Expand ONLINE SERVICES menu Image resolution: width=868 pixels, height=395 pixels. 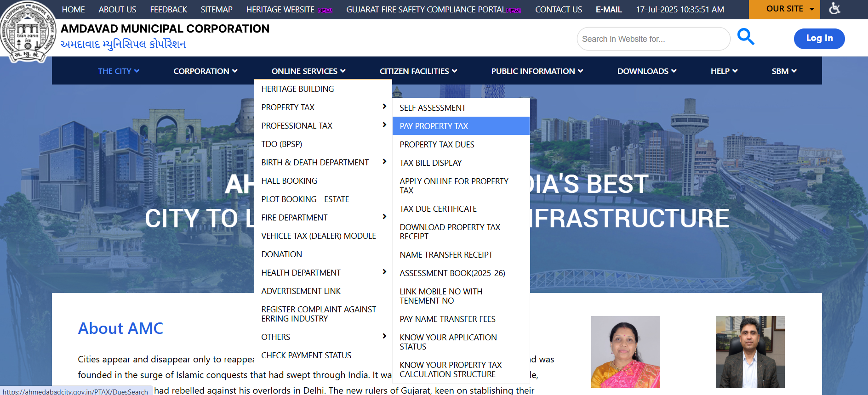click(x=308, y=71)
